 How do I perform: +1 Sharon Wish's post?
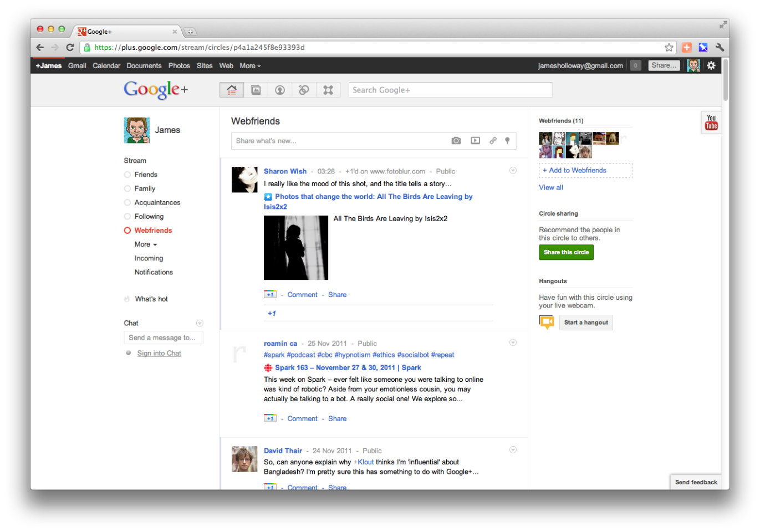click(x=270, y=294)
